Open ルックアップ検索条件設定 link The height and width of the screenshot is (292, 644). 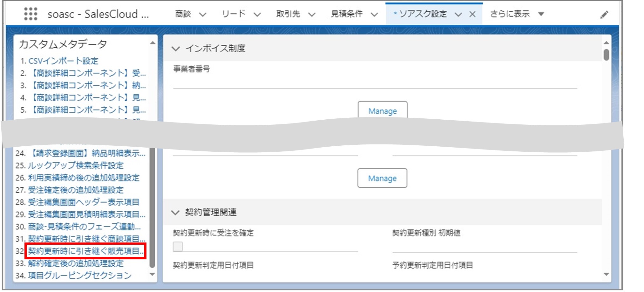pyautogui.click(x=76, y=165)
